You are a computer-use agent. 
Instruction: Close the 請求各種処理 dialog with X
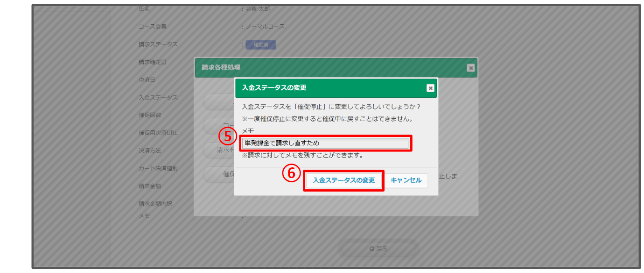click(471, 68)
